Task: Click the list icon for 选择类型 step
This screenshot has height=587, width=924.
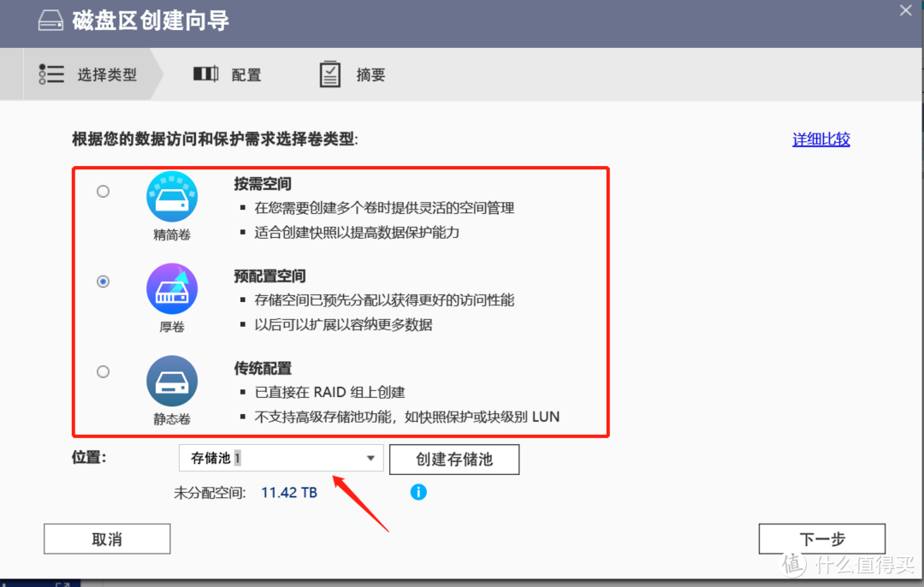Action: (x=51, y=74)
